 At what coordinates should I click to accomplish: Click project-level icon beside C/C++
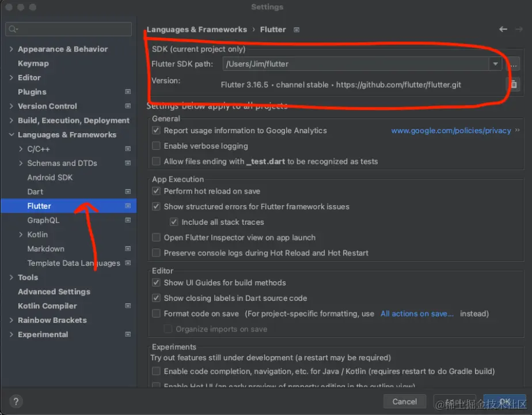click(128, 149)
